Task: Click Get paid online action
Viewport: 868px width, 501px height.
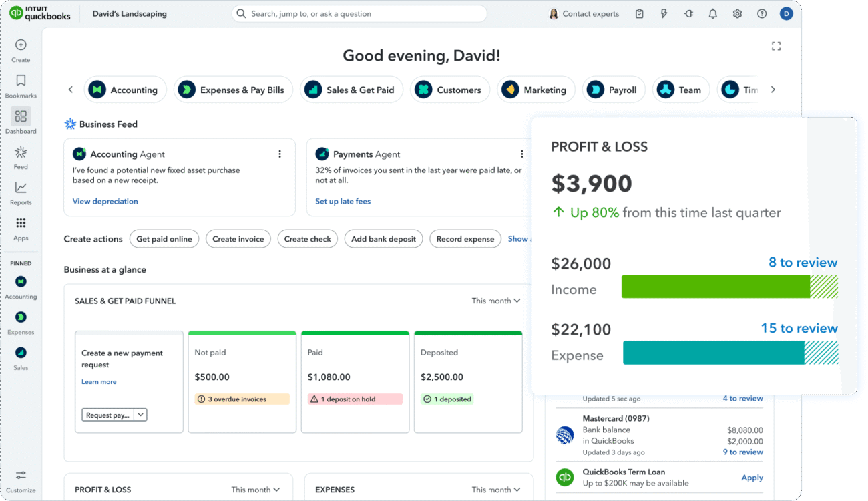Action: 164,239
